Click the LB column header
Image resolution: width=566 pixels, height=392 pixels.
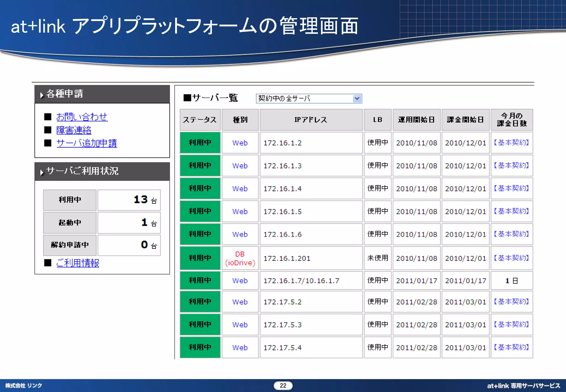pyautogui.click(x=378, y=120)
